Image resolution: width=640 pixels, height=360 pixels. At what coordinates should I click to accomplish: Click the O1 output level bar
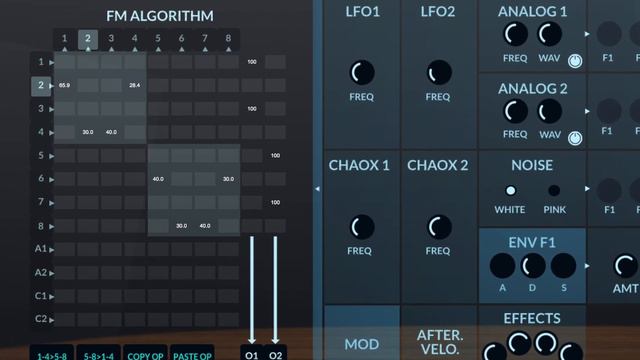click(252, 290)
